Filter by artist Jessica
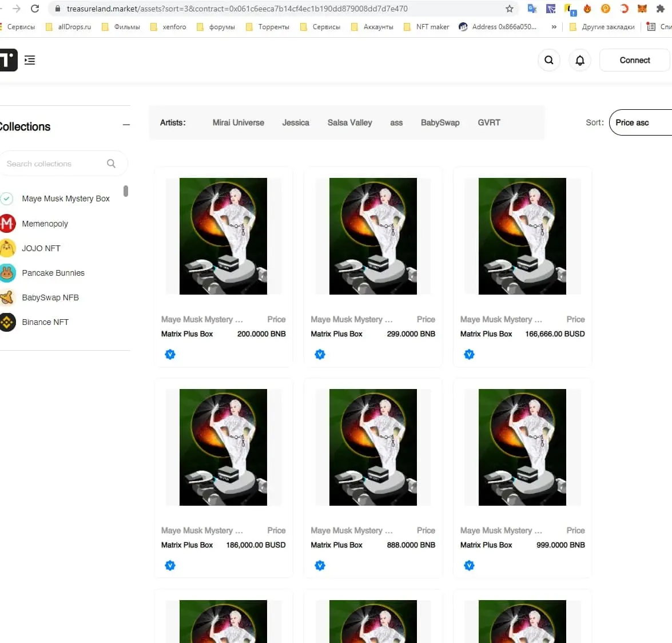This screenshot has width=672, height=643. [296, 122]
